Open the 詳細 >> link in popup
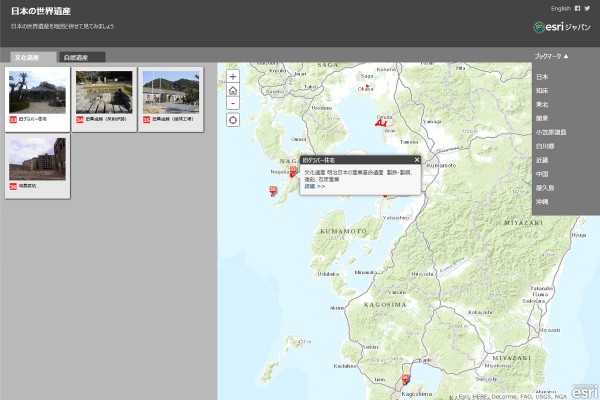The image size is (600, 400). tap(314, 186)
